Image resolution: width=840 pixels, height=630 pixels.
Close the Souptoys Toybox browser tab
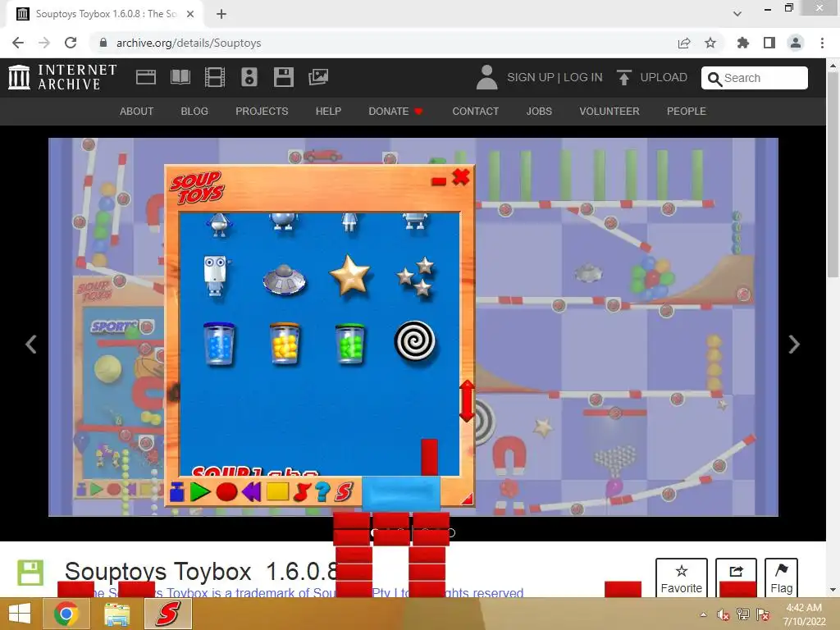[x=190, y=14]
